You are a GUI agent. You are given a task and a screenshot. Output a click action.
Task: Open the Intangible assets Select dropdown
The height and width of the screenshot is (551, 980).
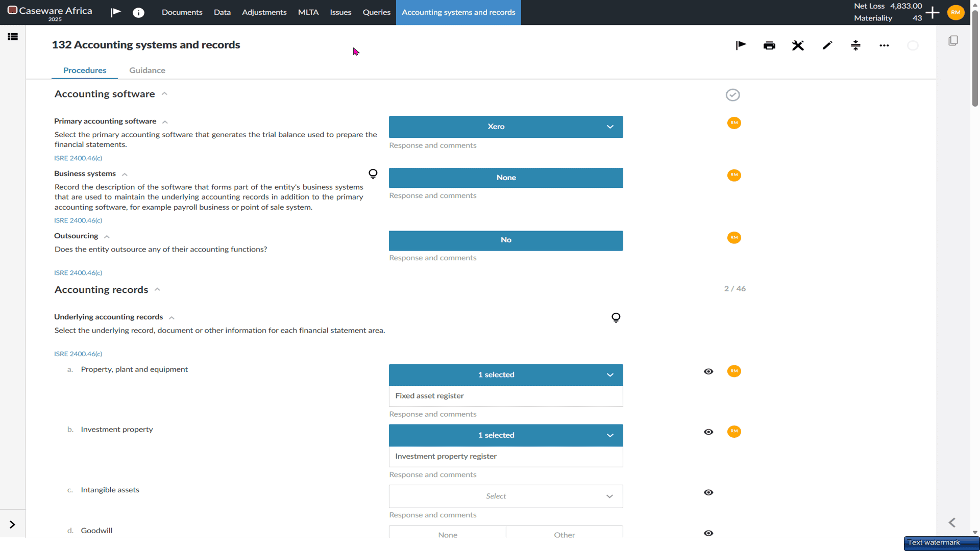(x=506, y=496)
